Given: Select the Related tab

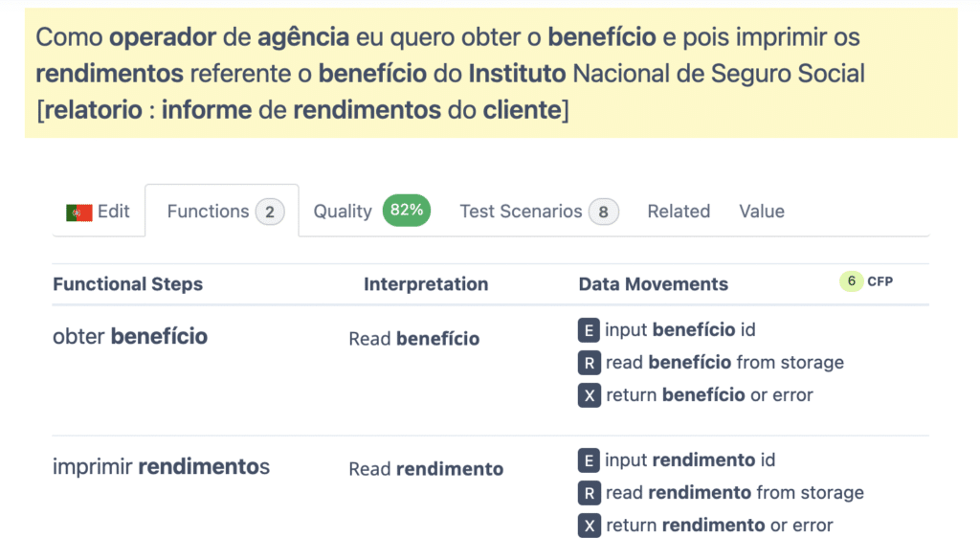Looking at the screenshot, I should click(x=679, y=212).
